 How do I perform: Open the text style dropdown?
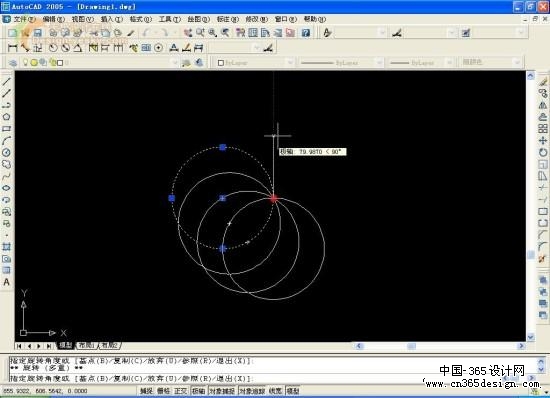click(x=382, y=33)
